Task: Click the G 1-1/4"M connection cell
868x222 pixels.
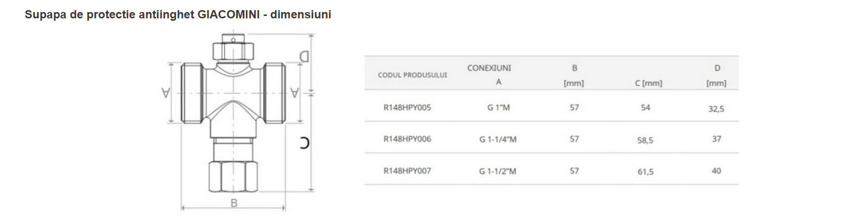Action: (x=498, y=139)
